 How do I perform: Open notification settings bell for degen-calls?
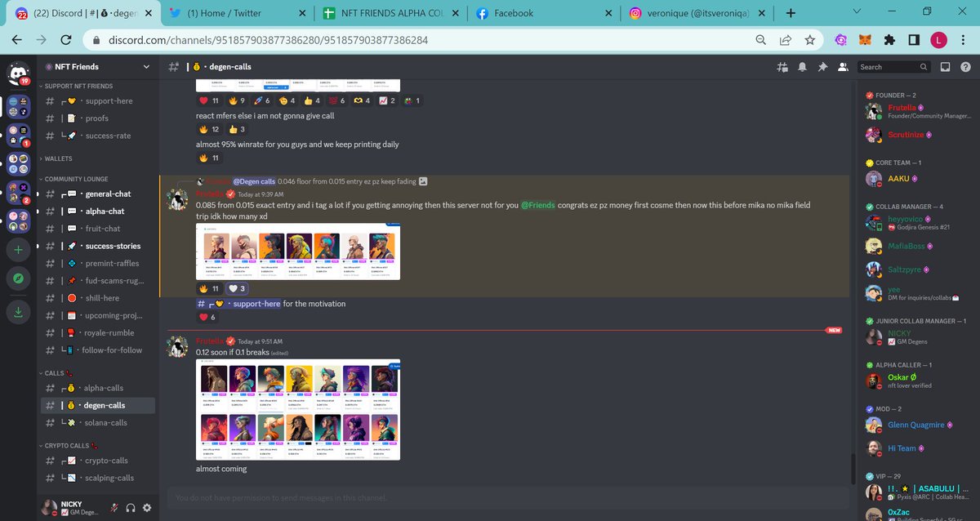802,66
